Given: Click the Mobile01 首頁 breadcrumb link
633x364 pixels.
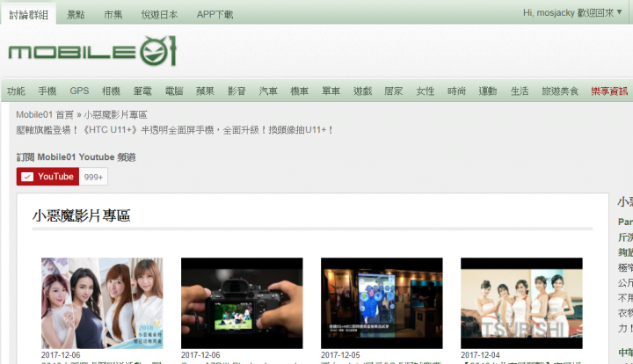Looking at the screenshot, I should (45, 114).
